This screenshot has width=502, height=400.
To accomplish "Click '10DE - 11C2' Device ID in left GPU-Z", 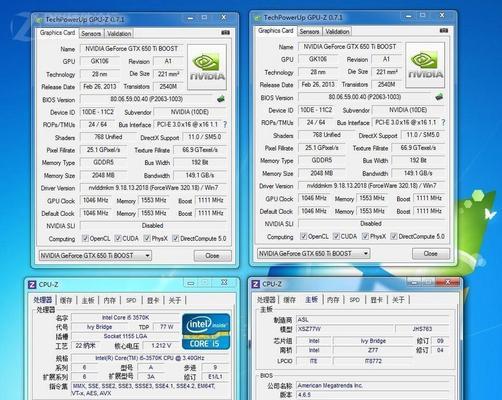I will pyautogui.click(x=98, y=112).
